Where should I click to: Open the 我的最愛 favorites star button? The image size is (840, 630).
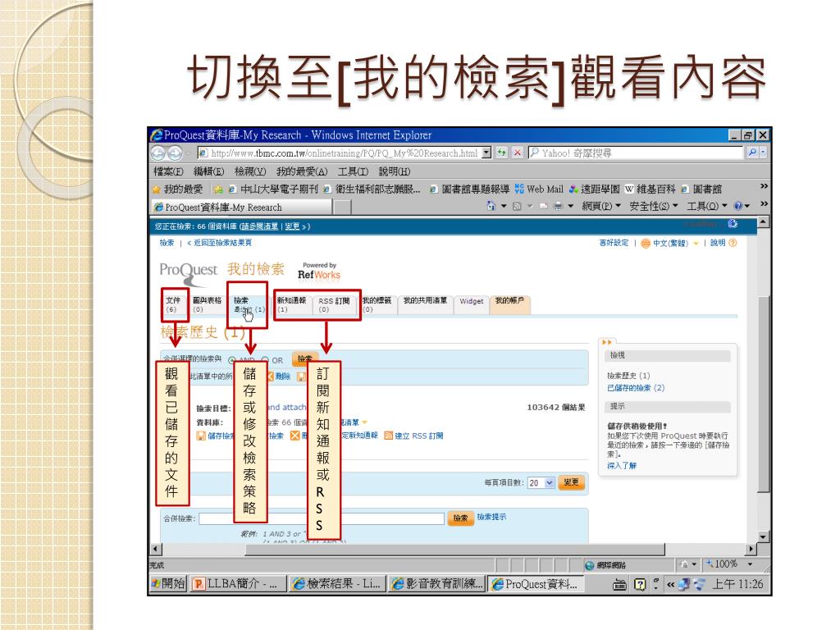coord(178,189)
